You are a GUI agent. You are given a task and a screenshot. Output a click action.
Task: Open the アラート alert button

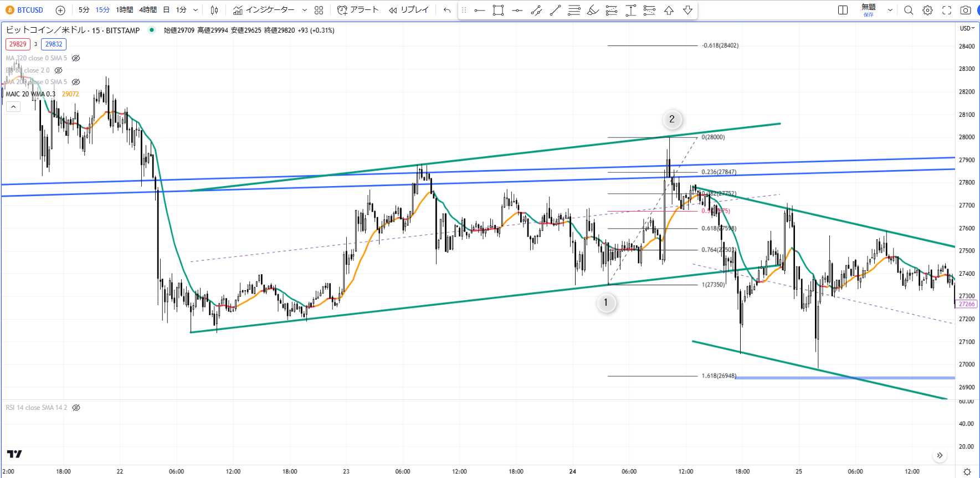tap(358, 10)
